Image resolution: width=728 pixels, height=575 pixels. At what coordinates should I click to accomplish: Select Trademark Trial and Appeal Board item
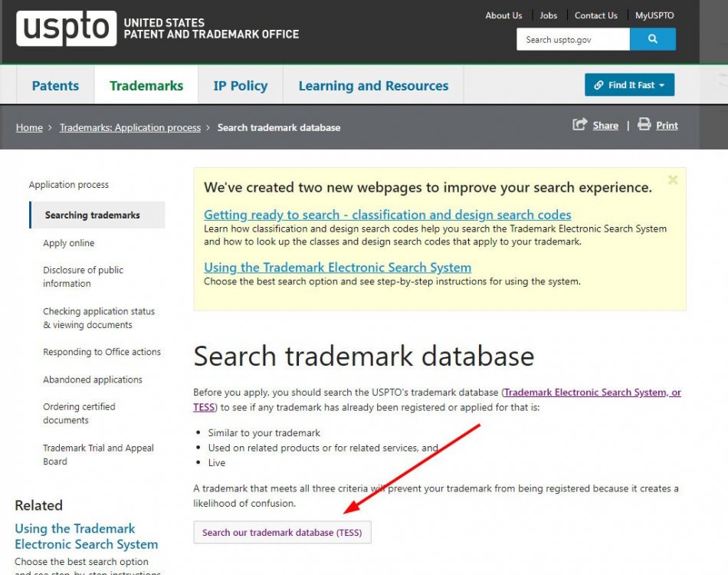coord(98,454)
